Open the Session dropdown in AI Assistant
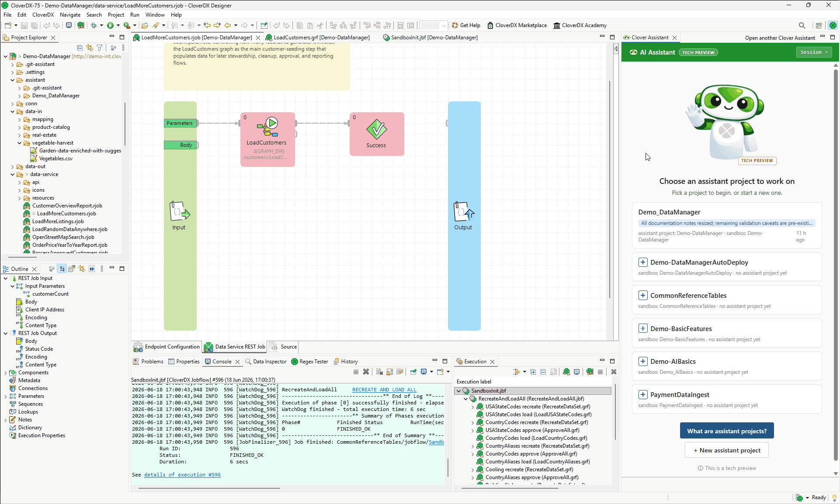Screen dimensions: 840x504 coord(814,52)
